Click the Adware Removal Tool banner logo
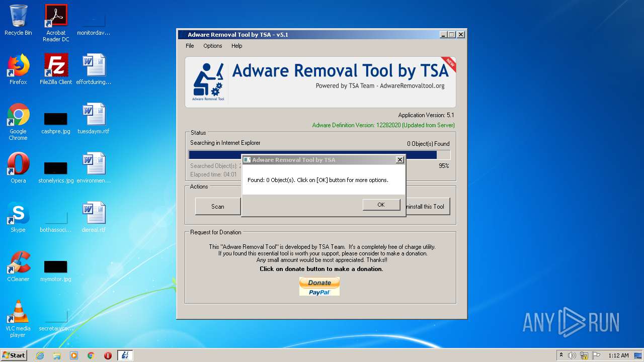Screen dimensions: 644x362 (208, 82)
